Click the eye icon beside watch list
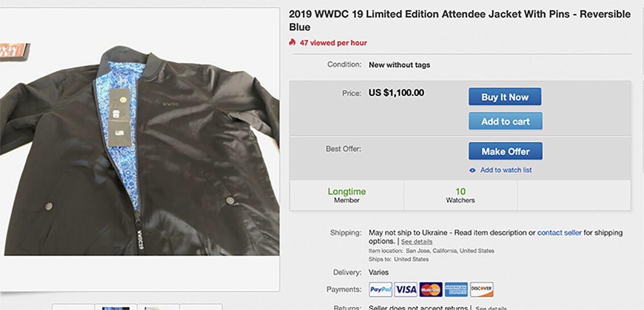This screenshot has width=644, height=310. (x=472, y=170)
